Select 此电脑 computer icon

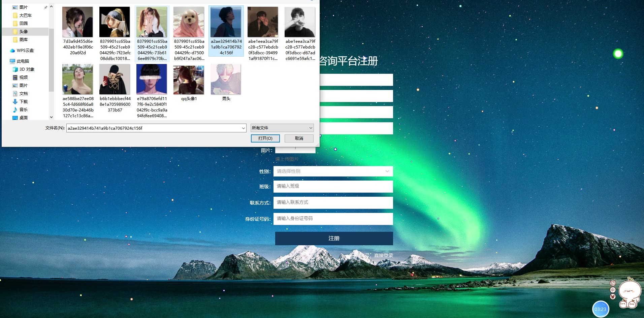(12, 61)
